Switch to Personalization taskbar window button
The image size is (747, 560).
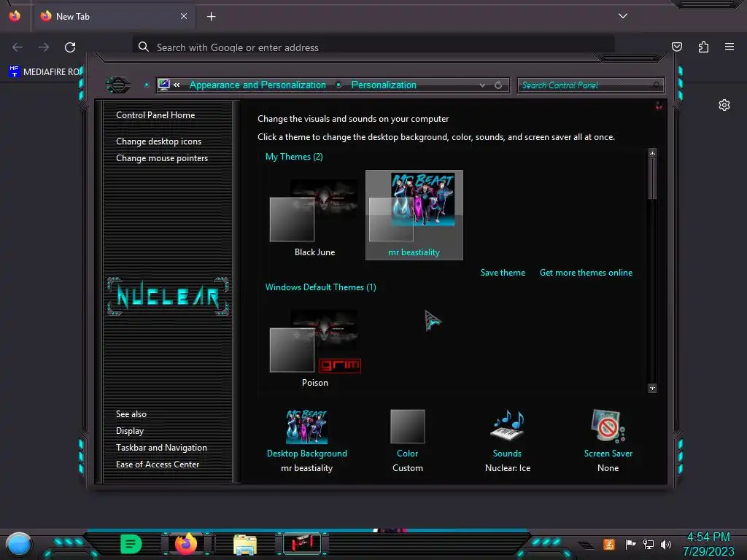click(x=301, y=544)
